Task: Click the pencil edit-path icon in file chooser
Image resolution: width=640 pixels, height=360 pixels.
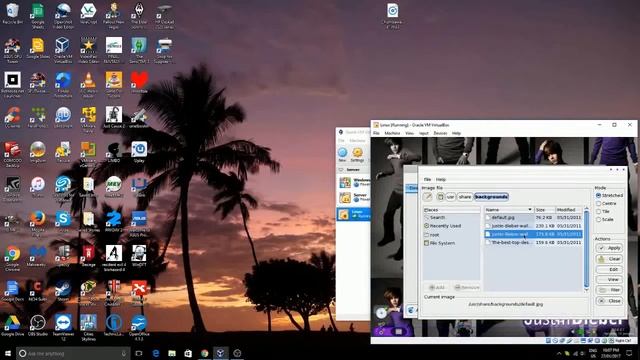Action: (x=427, y=197)
